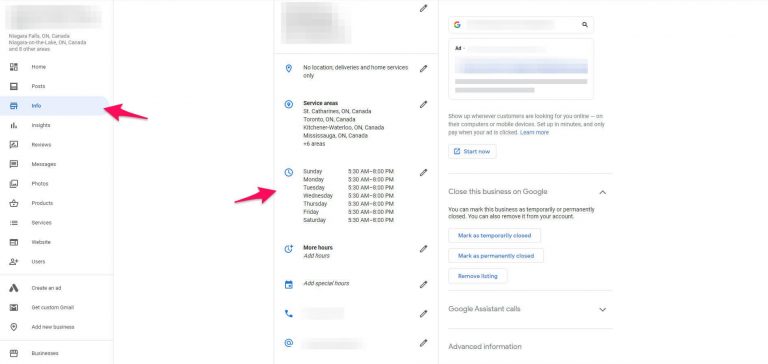
Task: Edit Service areas with pencil icon
Action: 423,104
